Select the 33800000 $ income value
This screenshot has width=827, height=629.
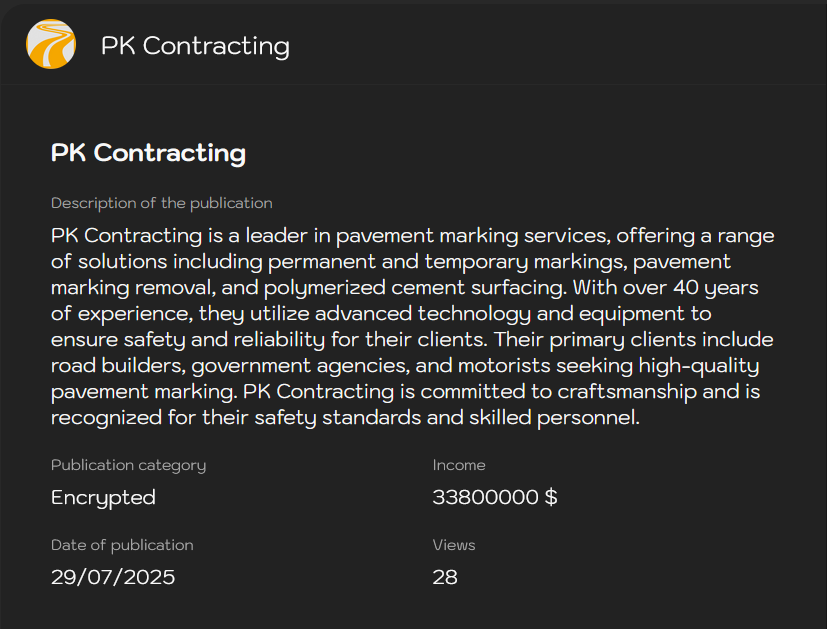[494, 497]
